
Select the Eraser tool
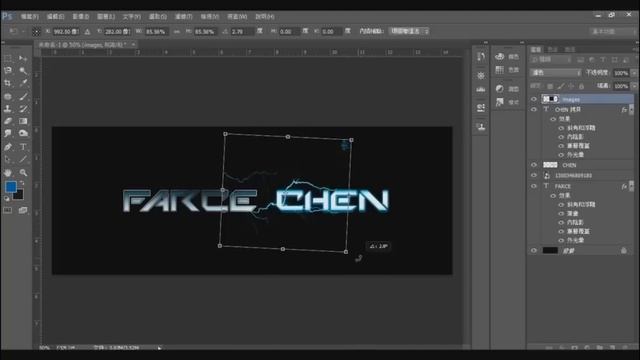pyautogui.click(x=8, y=121)
